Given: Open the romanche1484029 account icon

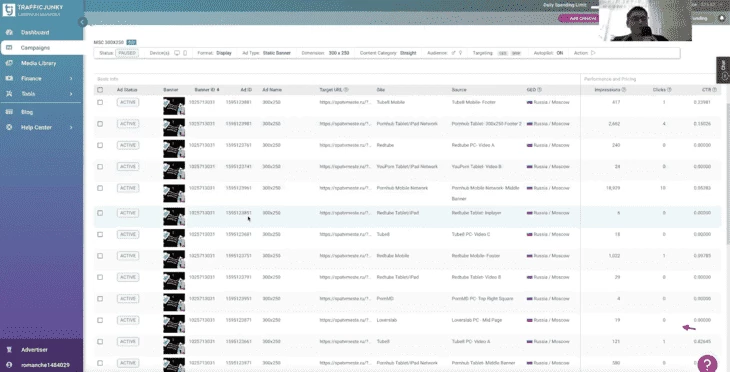Looking at the screenshot, I should tap(9, 365).
